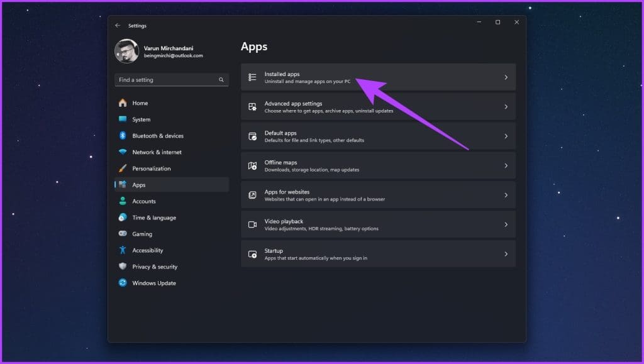
Task: Click the Bluetooth & devices sidebar icon
Action: click(123, 136)
